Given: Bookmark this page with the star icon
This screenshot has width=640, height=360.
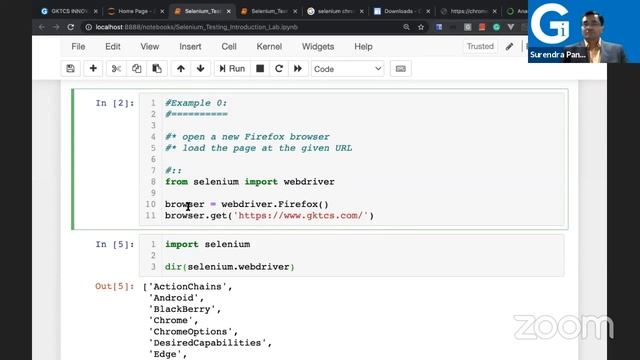Looking at the screenshot, I should coord(421,27).
